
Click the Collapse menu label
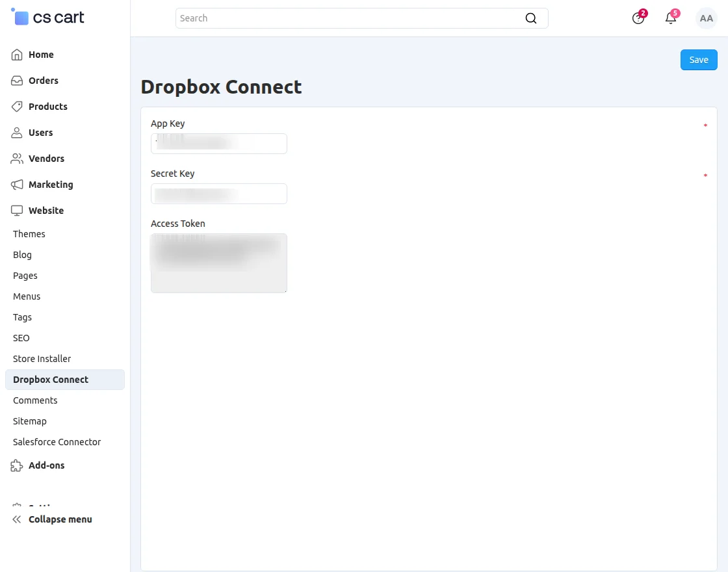60,519
